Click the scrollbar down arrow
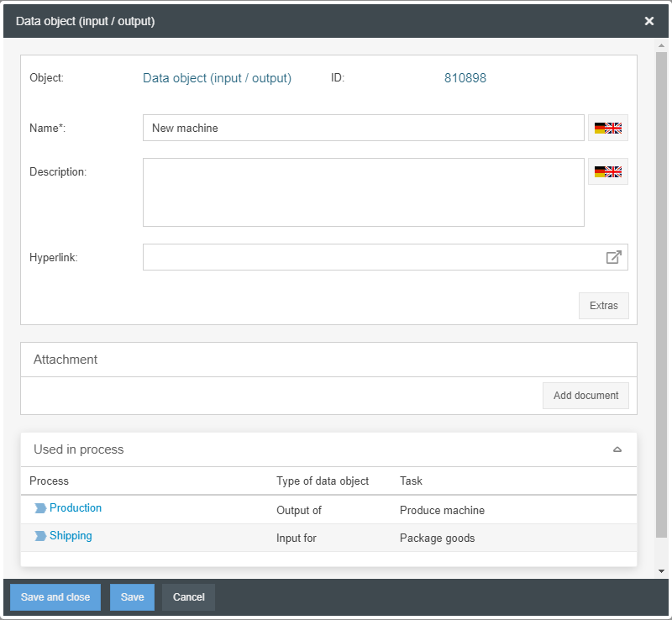Screen dimensions: 672x620 (x=662, y=571)
